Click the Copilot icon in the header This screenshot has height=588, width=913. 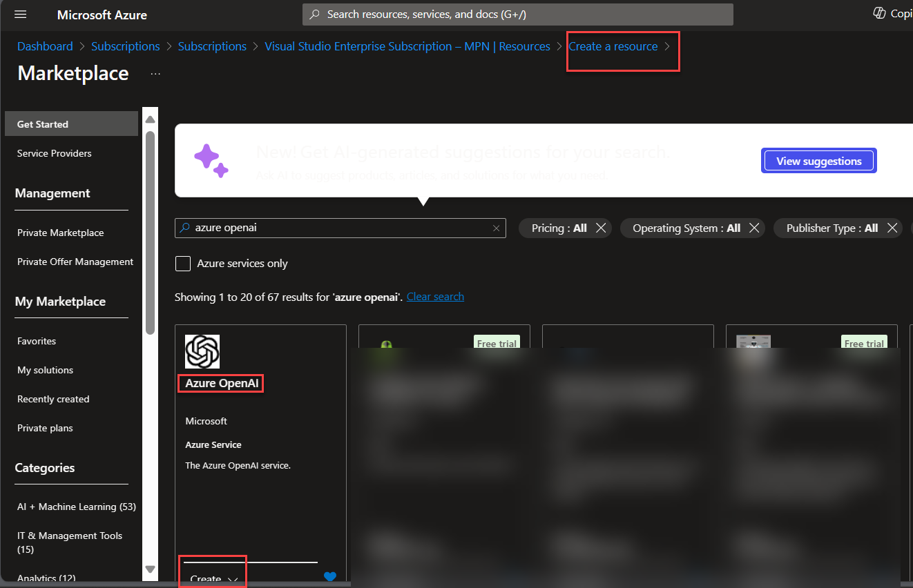[x=879, y=13]
